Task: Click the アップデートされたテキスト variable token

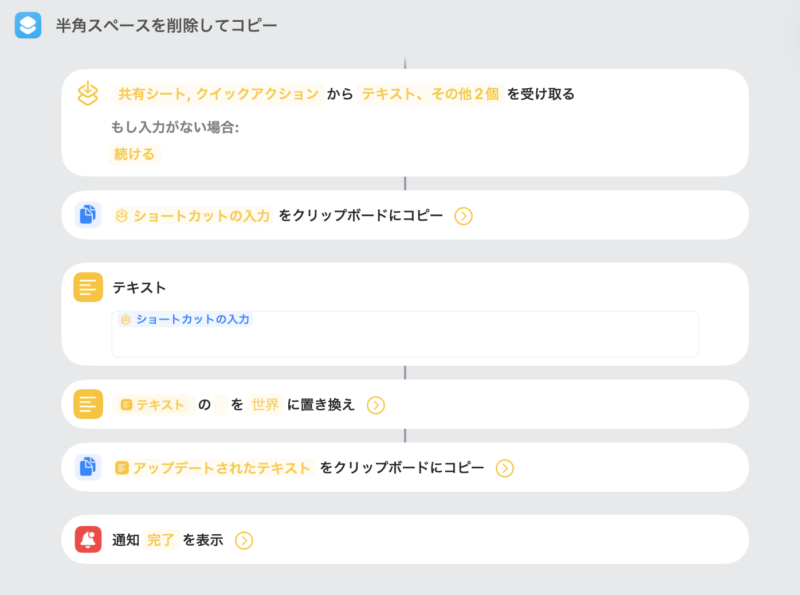Action: 213,468
